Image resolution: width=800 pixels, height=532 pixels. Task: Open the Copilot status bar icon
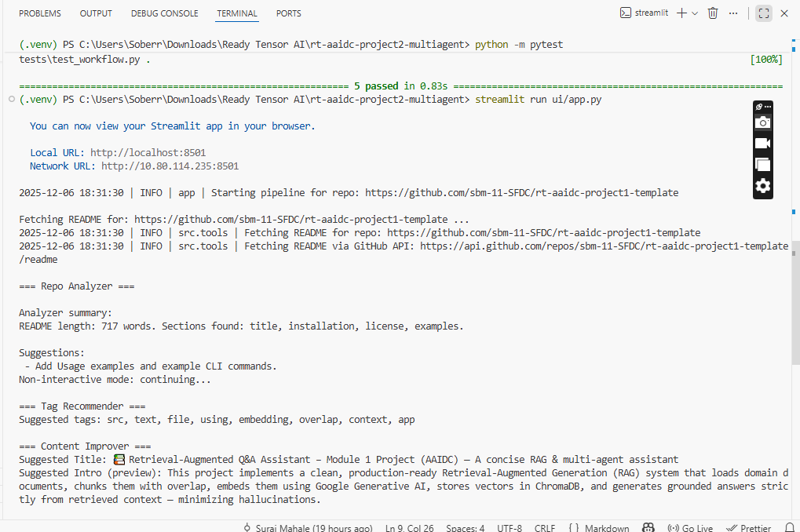(x=648, y=528)
